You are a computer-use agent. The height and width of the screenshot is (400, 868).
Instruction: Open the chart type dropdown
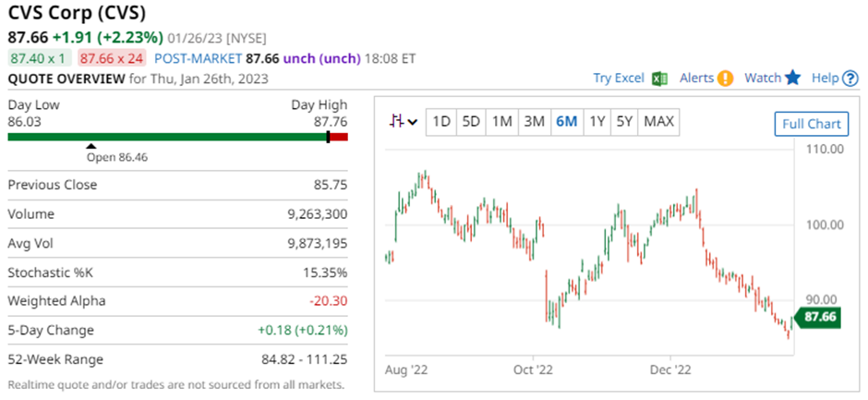click(x=404, y=121)
